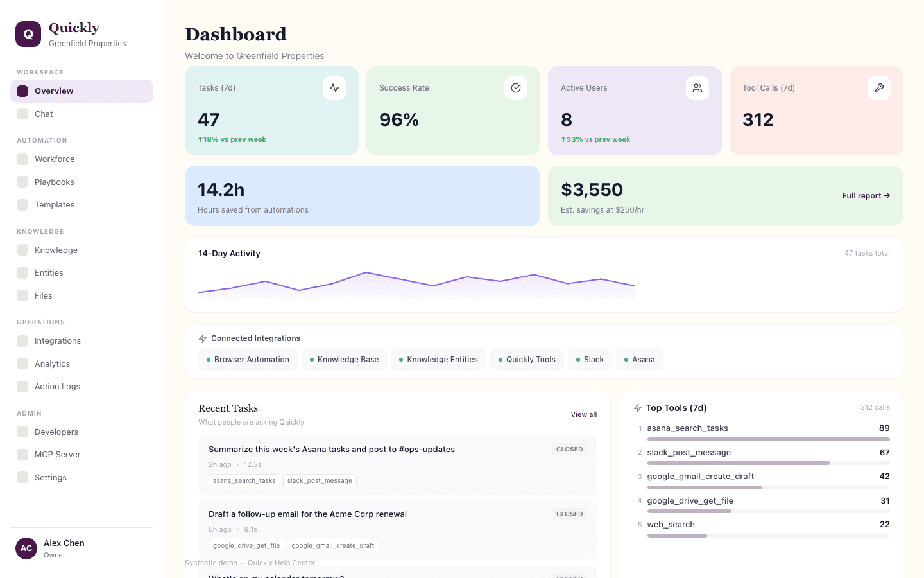Click the 33% vs prev week text
This screenshot has width=924, height=578.
[595, 139]
